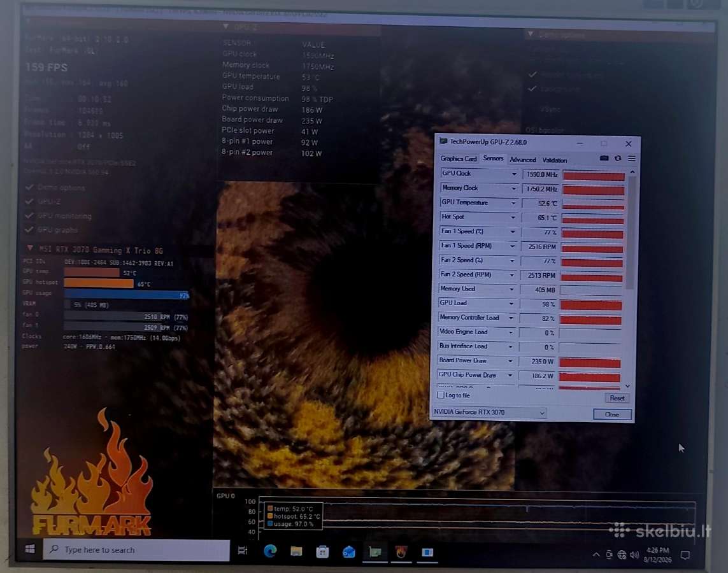Click the 65.1 °C Hot Spot value

pos(540,218)
